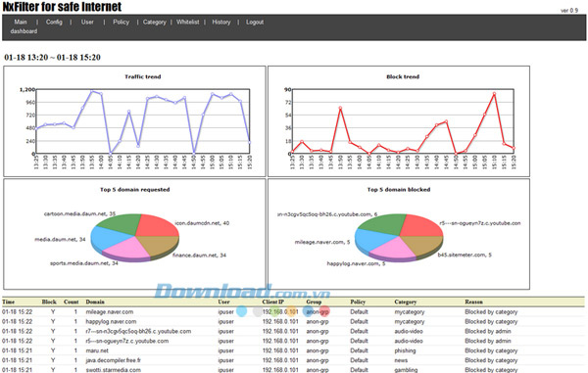Click the Category column header
Image resolution: width=588 pixels, height=373 pixels.
tap(406, 302)
